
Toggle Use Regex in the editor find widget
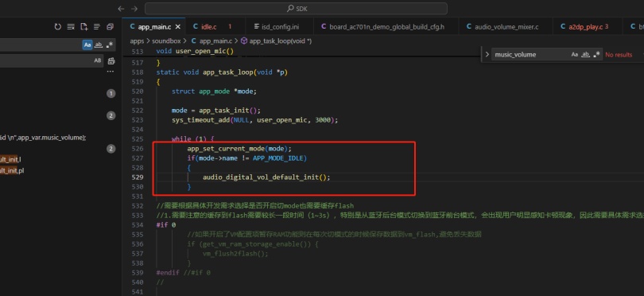597,54
